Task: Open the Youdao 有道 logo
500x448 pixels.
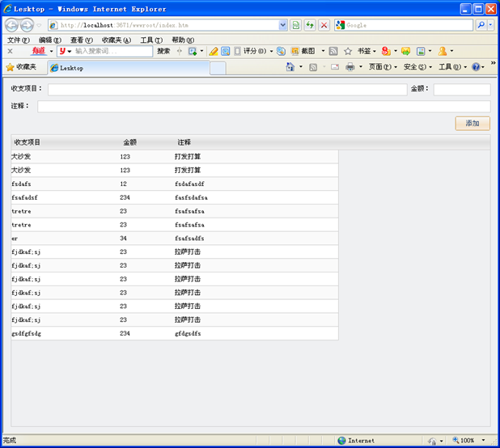Action: 39,51
